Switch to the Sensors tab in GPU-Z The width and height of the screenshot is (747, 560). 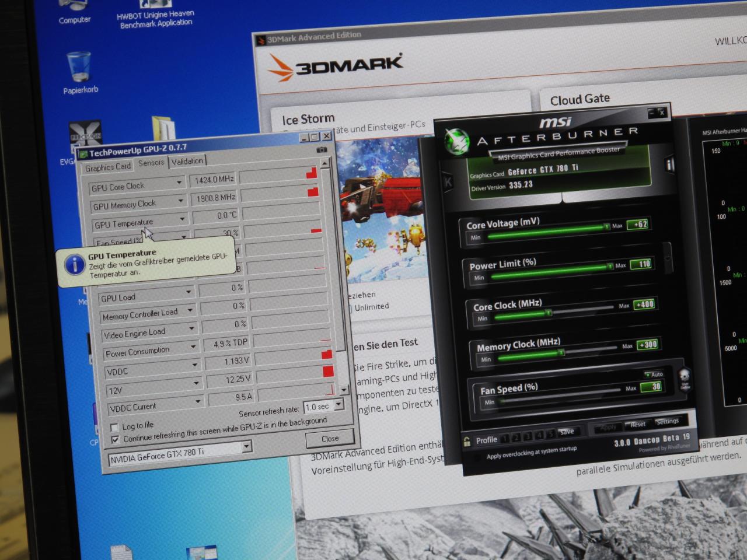click(151, 163)
